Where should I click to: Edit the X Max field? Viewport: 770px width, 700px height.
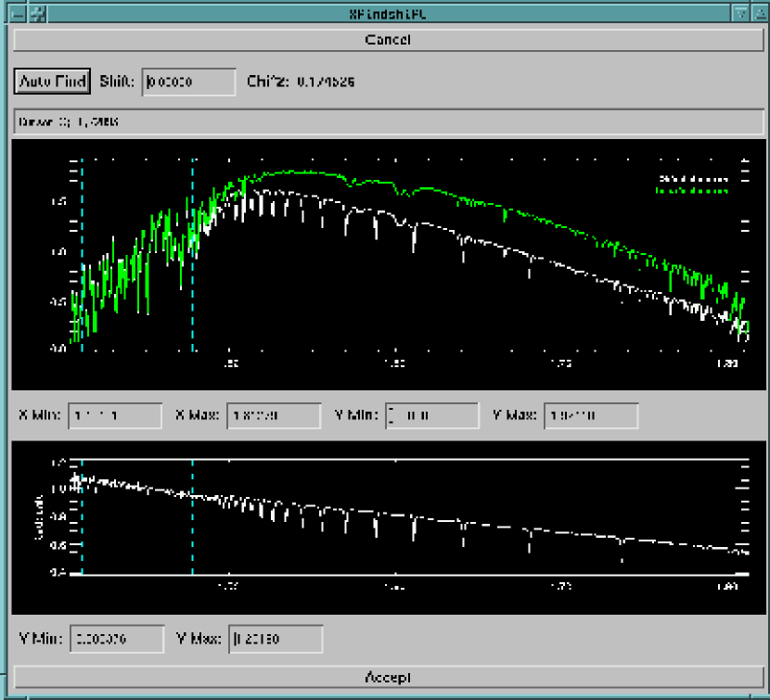274,415
